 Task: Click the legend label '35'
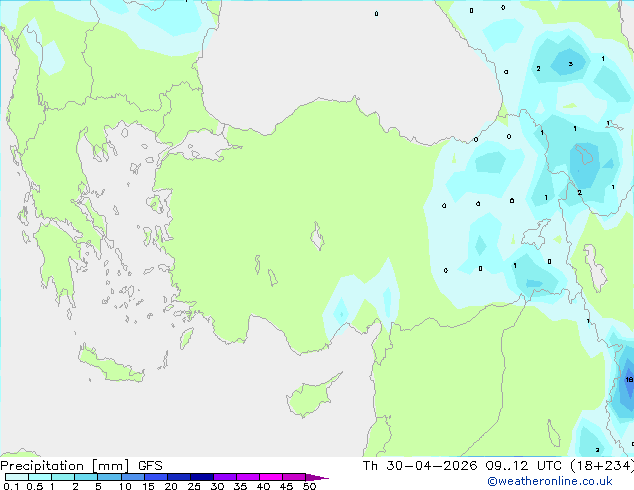click(240, 486)
